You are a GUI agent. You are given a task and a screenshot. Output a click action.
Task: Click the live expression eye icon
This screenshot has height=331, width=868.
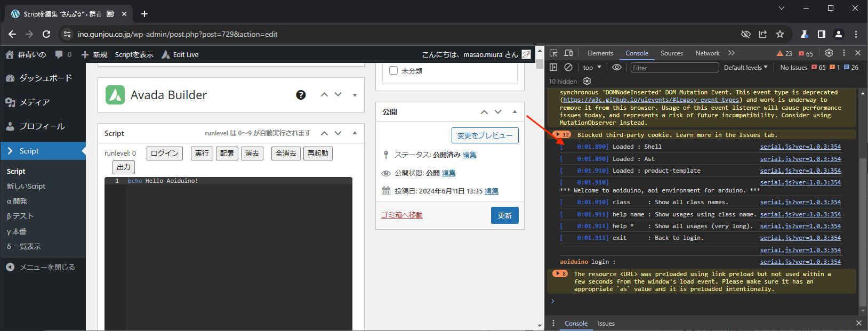[x=616, y=67]
